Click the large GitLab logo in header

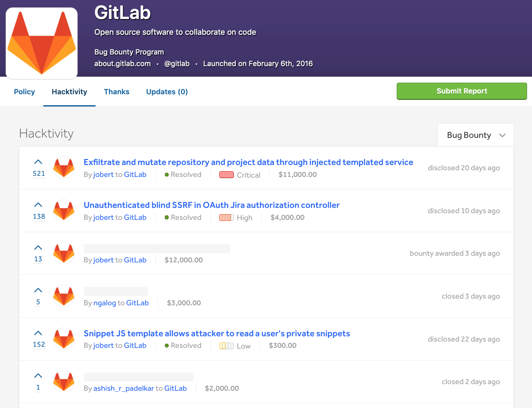click(x=42, y=43)
